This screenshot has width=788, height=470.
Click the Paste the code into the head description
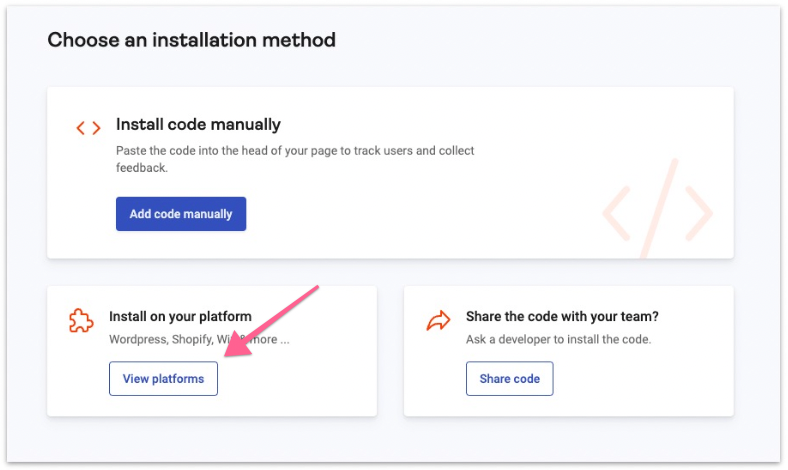click(x=250, y=151)
